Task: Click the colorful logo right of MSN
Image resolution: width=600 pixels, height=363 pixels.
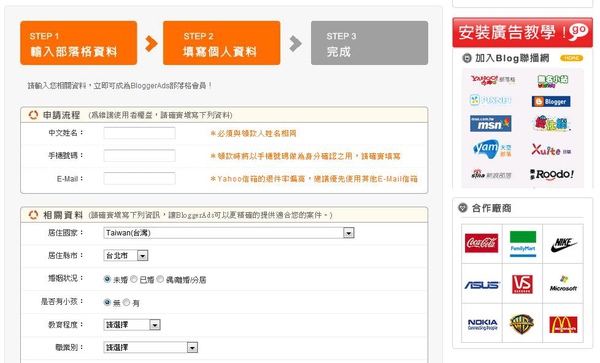Action: click(x=551, y=124)
